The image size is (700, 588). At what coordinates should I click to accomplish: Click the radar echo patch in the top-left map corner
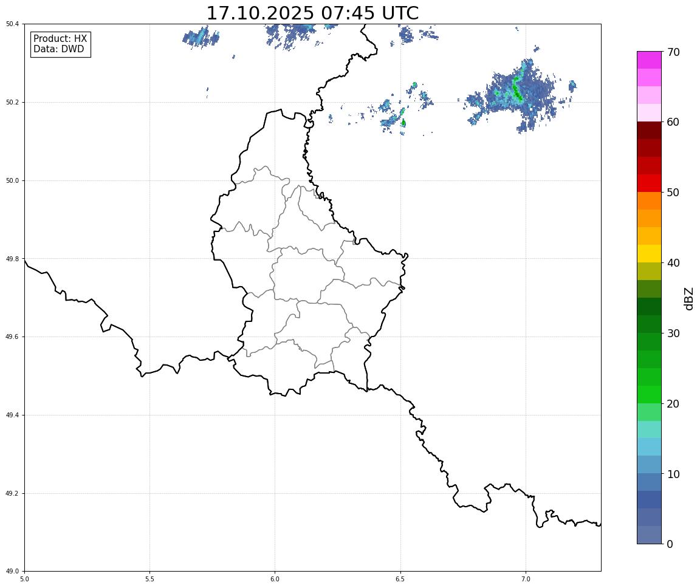[x=201, y=38]
